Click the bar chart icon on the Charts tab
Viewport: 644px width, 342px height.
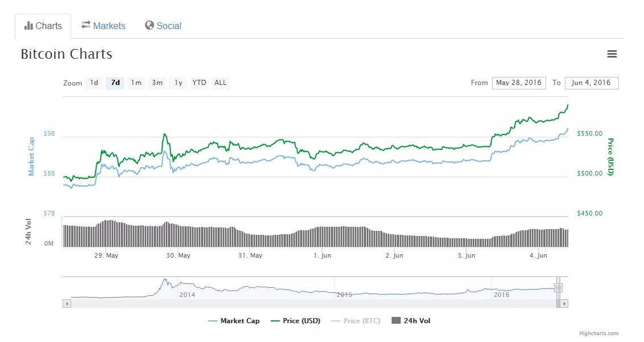click(x=29, y=25)
